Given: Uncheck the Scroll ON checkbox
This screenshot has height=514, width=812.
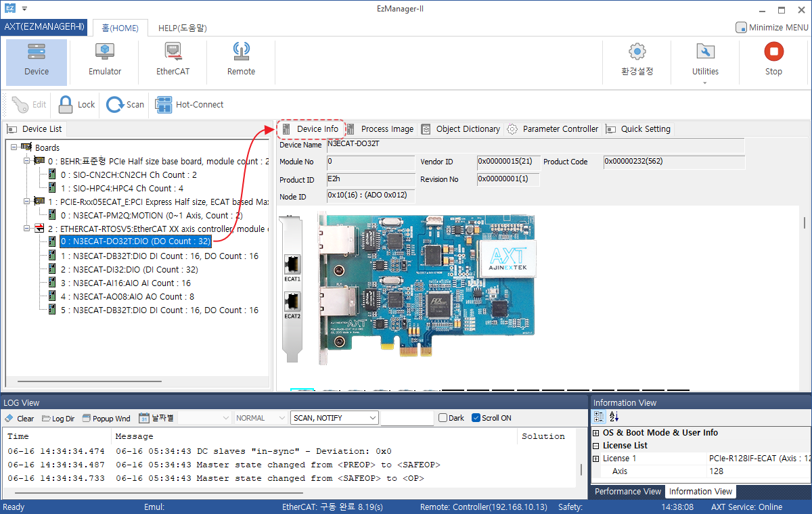Looking at the screenshot, I should click(x=476, y=418).
